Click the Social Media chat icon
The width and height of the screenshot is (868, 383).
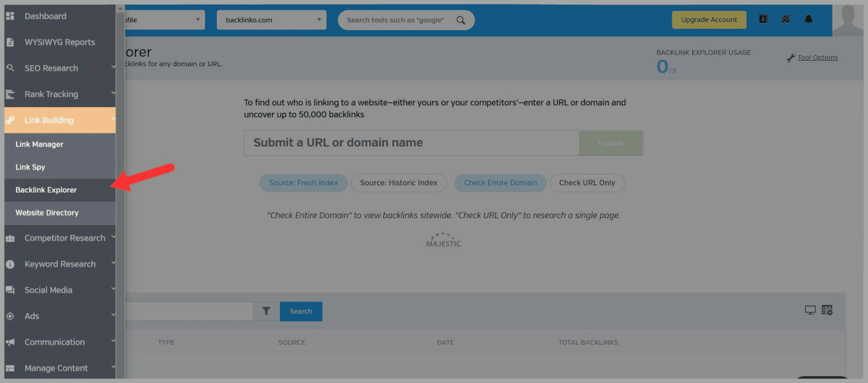[10, 290]
